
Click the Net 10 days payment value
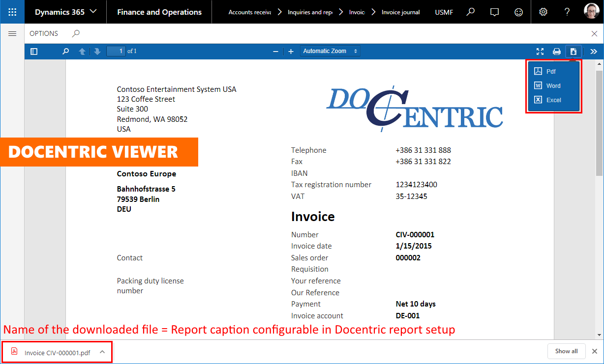point(415,304)
